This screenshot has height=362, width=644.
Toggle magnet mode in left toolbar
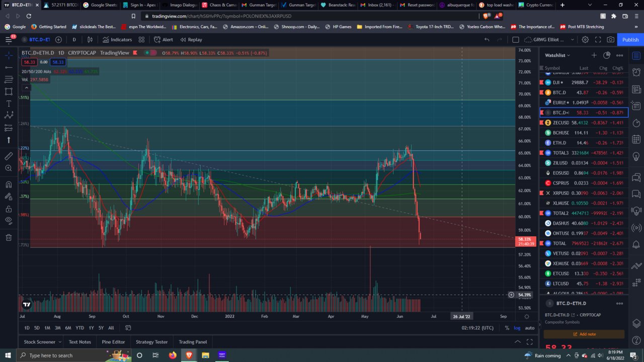(x=9, y=185)
